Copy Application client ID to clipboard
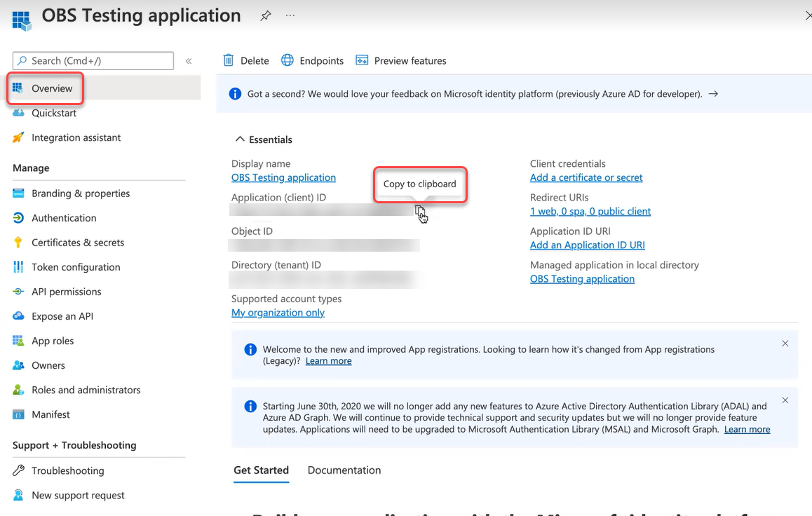The image size is (812, 516). pyautogui.click(x=419, y=210)
